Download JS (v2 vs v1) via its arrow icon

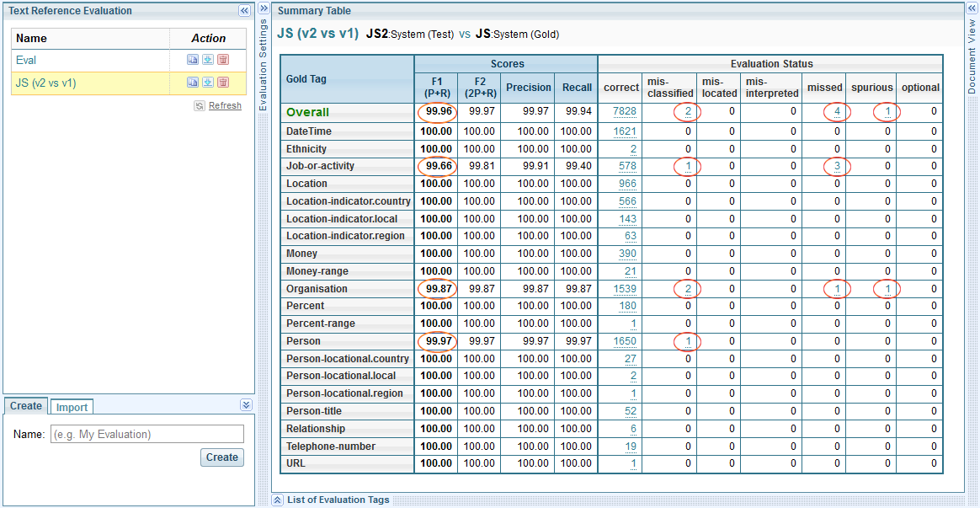coord(207,83)
